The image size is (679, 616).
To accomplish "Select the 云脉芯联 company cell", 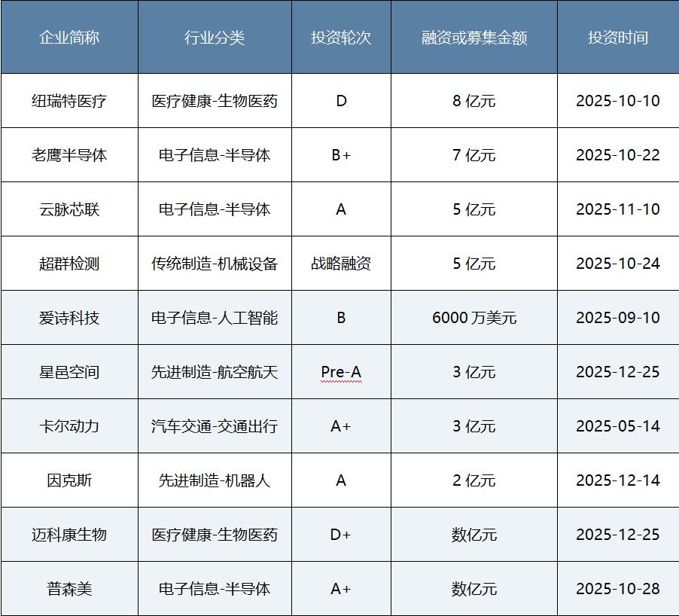I will pyautogui.click(x=68, y=209).
